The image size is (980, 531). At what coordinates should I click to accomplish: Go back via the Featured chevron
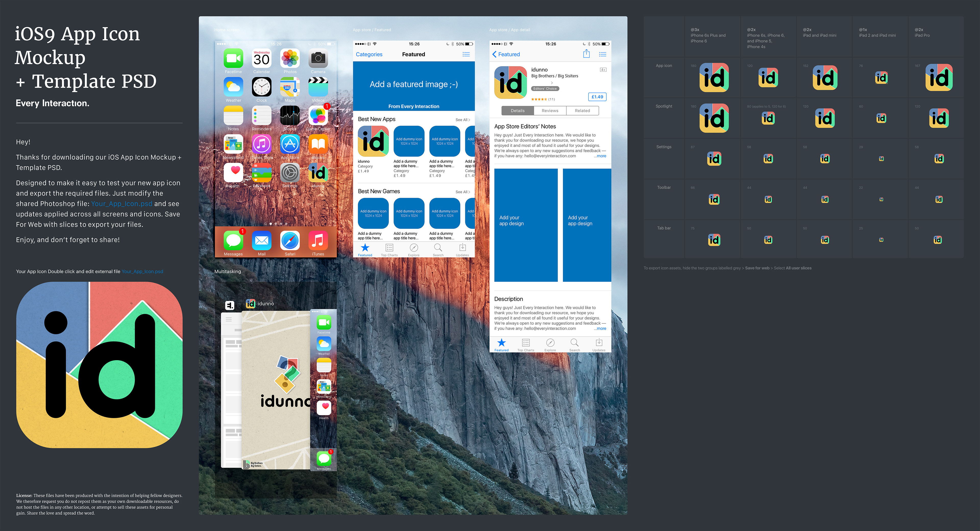[506, 54]
